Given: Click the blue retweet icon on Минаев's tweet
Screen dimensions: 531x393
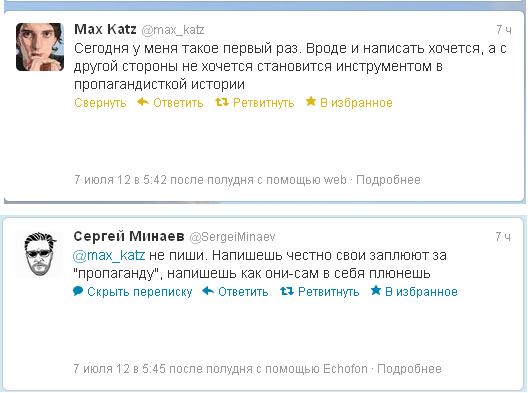Looking at the screenshot, I should (287, 291).
